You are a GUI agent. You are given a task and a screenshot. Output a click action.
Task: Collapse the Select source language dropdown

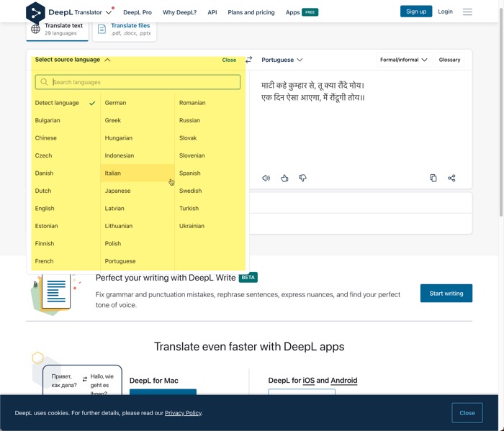coord(73,60)
